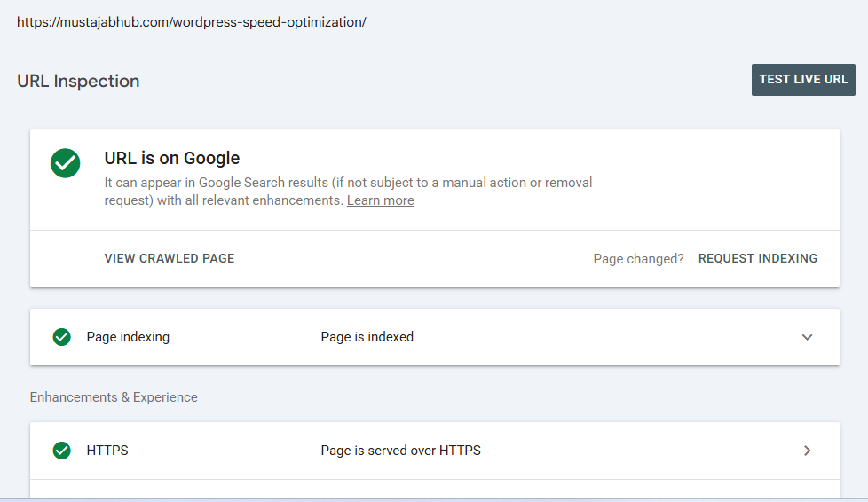Select the HTTPS row label
The width and height of the screenshot is (868, 502).
tap(107, 451)
